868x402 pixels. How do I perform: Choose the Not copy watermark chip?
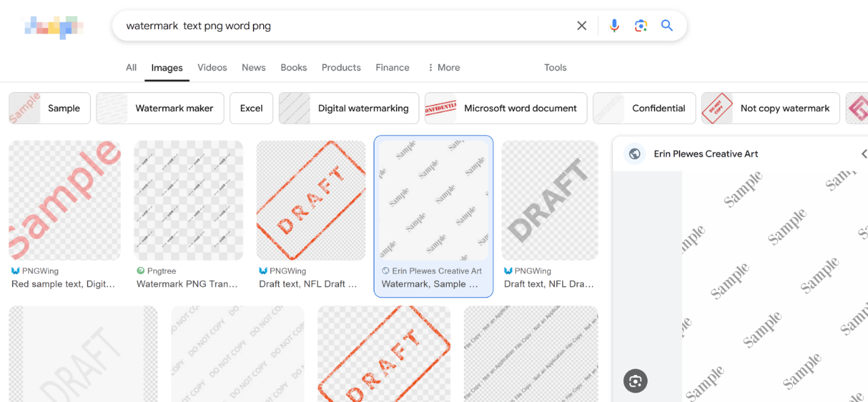[770, 108]
